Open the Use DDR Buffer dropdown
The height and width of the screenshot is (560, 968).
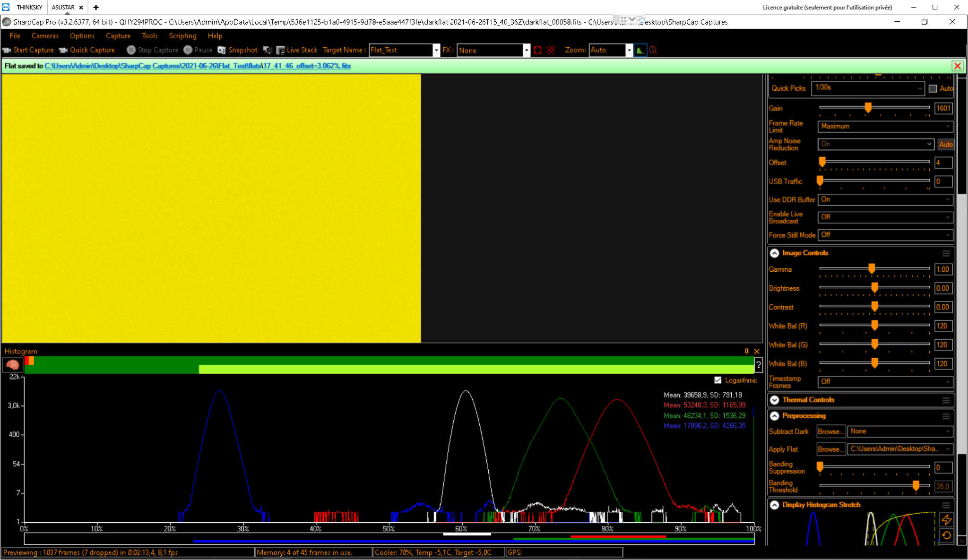885,200
